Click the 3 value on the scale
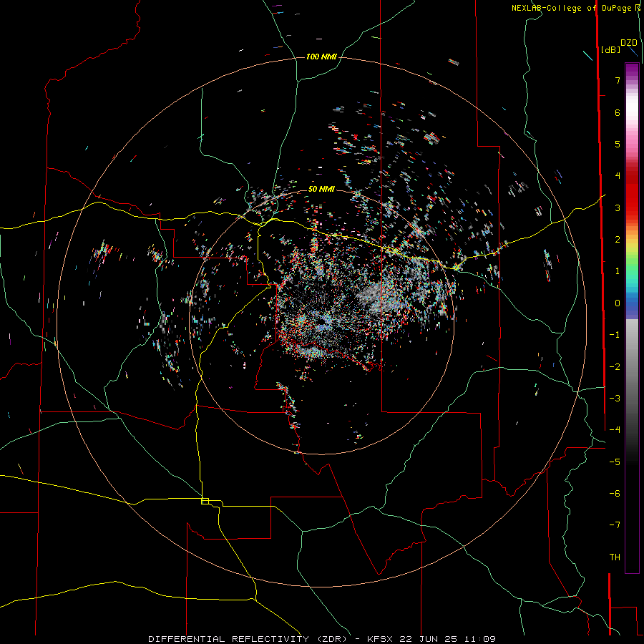The width and height of the screenshot is (644, 644). tap(618, 208)
